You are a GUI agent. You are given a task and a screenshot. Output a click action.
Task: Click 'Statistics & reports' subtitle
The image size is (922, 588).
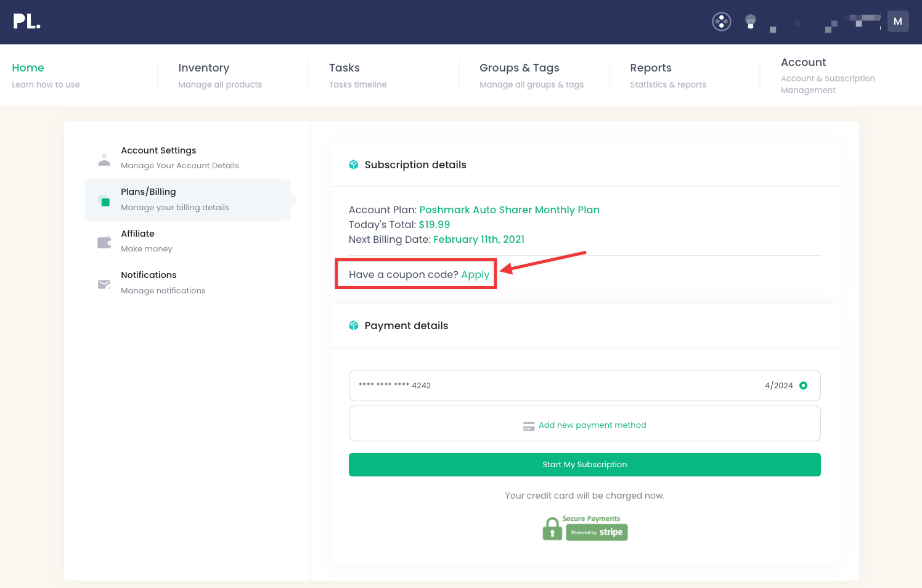click(668, 84)
